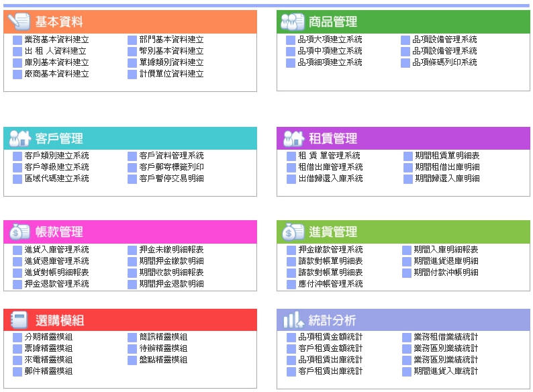Open 出租人資料建立
Screen dimensions: 533x392
tap(55, 51)
